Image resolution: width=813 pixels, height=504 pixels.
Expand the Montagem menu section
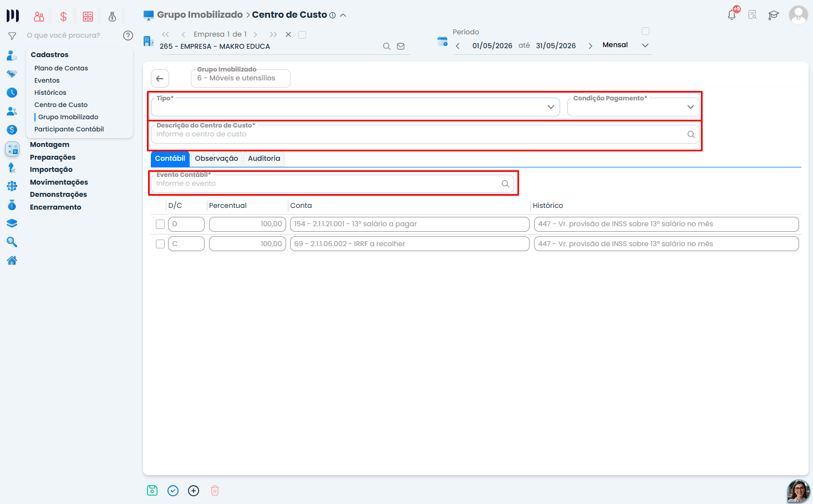coord(50,145)
